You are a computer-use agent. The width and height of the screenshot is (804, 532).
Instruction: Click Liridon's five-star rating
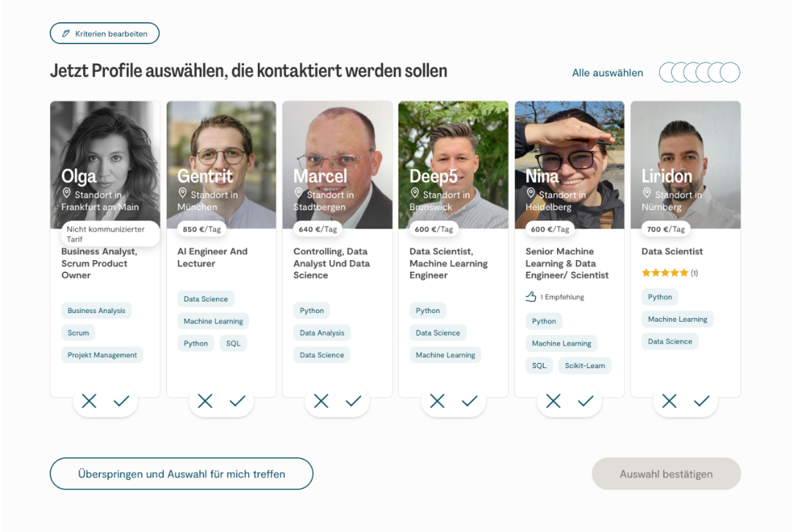pos(664,273)
